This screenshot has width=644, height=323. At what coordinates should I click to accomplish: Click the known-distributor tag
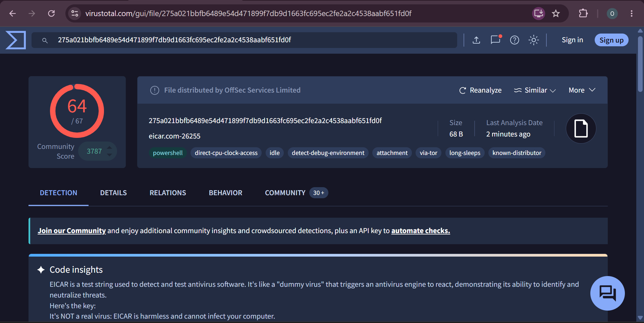pyautogui.click(x=517, y=153)
